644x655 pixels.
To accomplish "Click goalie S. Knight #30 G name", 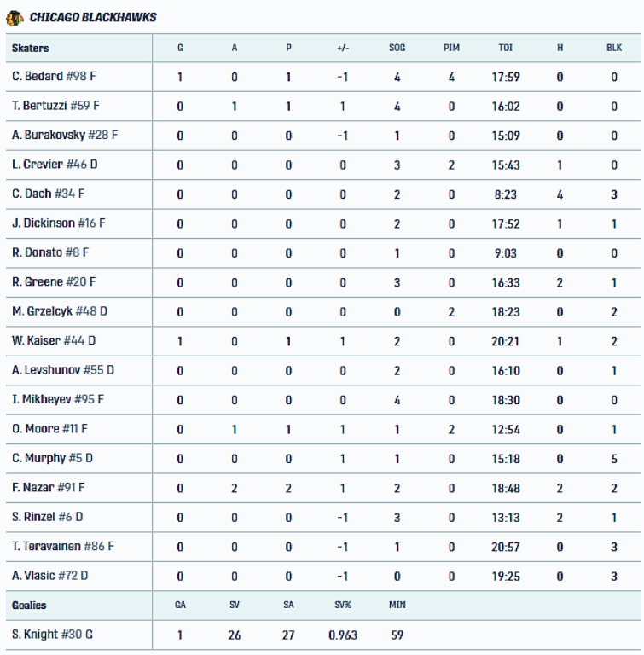I will (53, 635).
